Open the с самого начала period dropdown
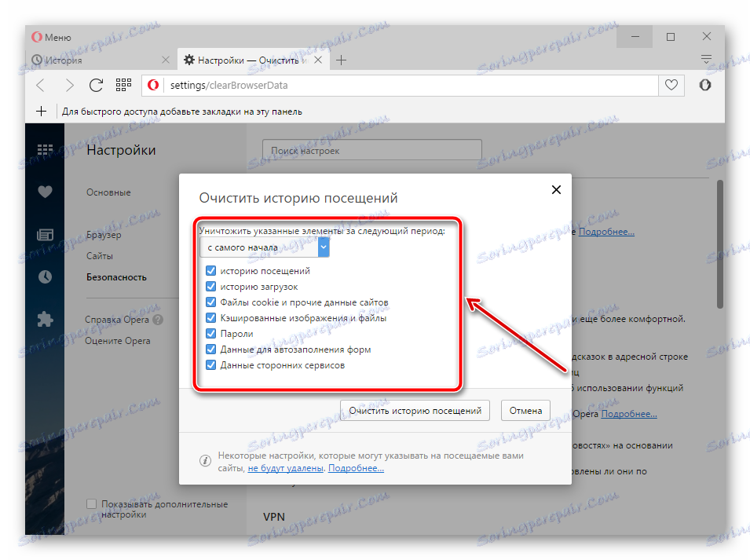The width and height of the screenshot is (750, 560). (265, 247)
